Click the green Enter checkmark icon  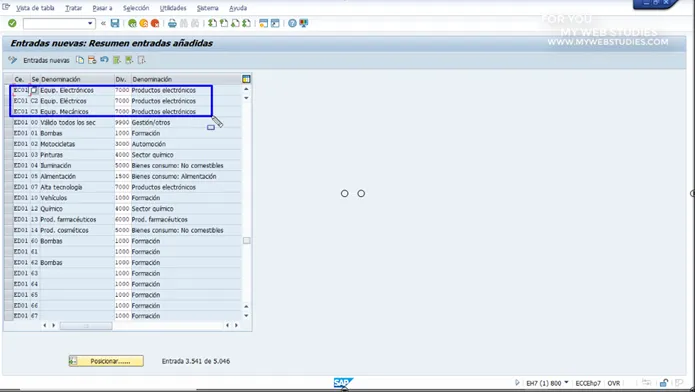(12, 23)
